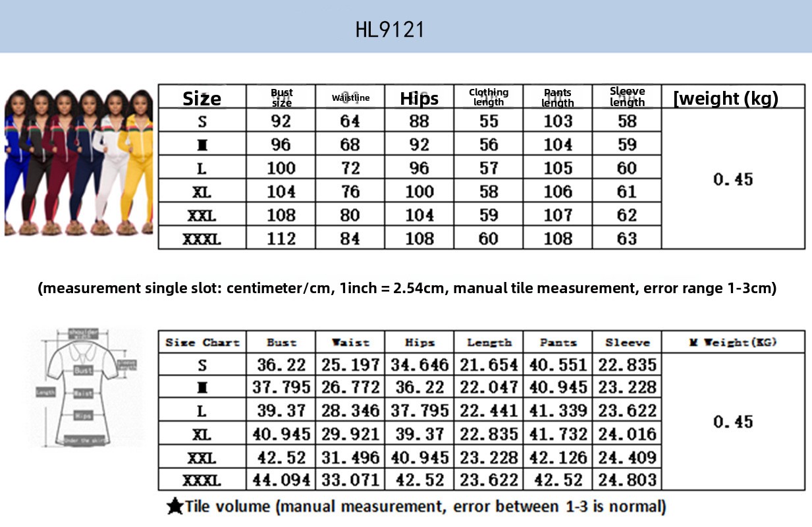
Task: Click the black star before Tile volume
Action: (175, 507)
